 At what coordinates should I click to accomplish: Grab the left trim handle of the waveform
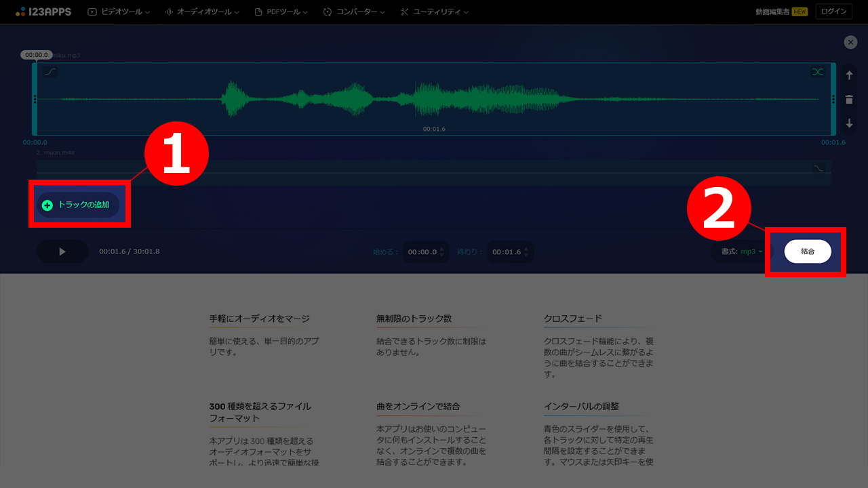[x=35, y=99]
